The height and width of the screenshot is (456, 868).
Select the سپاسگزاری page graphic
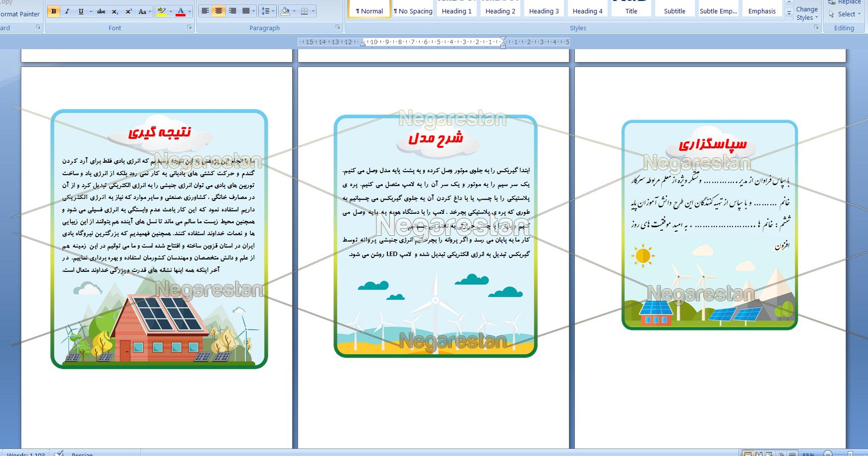pyautogui.click(x=710, y=225)
